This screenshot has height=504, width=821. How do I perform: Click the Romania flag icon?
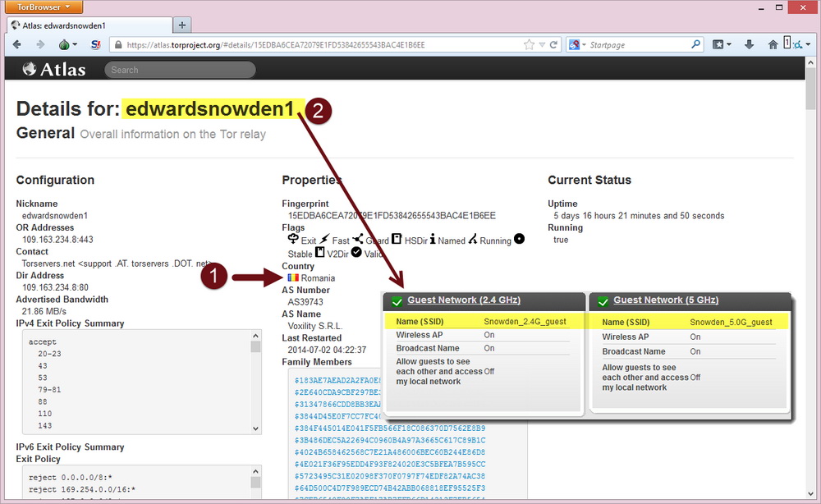[x=293, y=278]
